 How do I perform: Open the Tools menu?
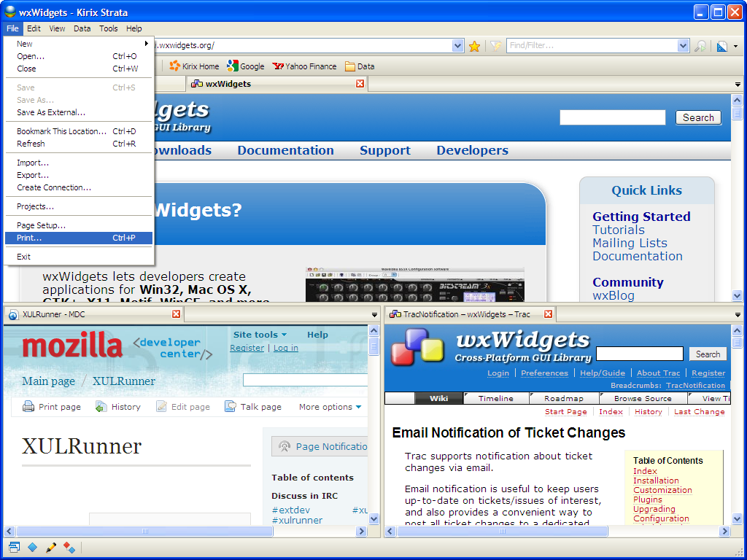coord(108,28)
